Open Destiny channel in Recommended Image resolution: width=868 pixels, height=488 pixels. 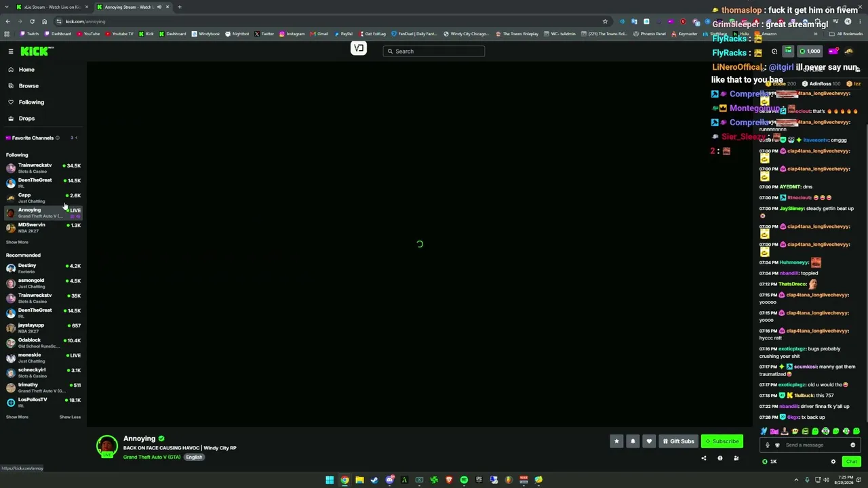coord(43,268)
